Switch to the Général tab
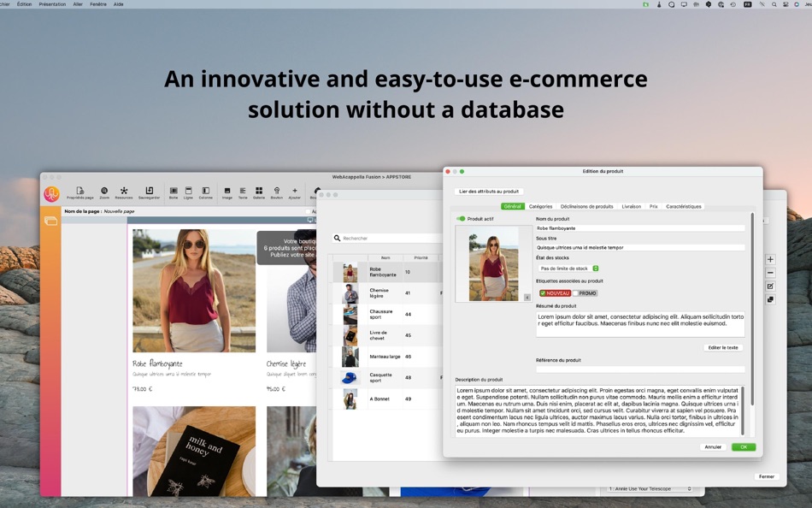Screen dimensions: 812x508 coord(513,206)
